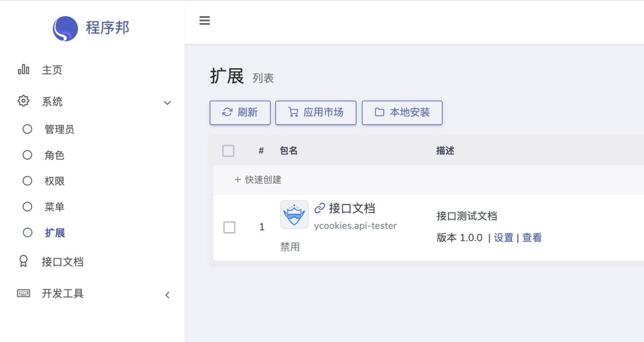The height and width of the screenshot is (342, 644).
Task: Click the api-tester extension thumbnail icon
Action: 294,215
